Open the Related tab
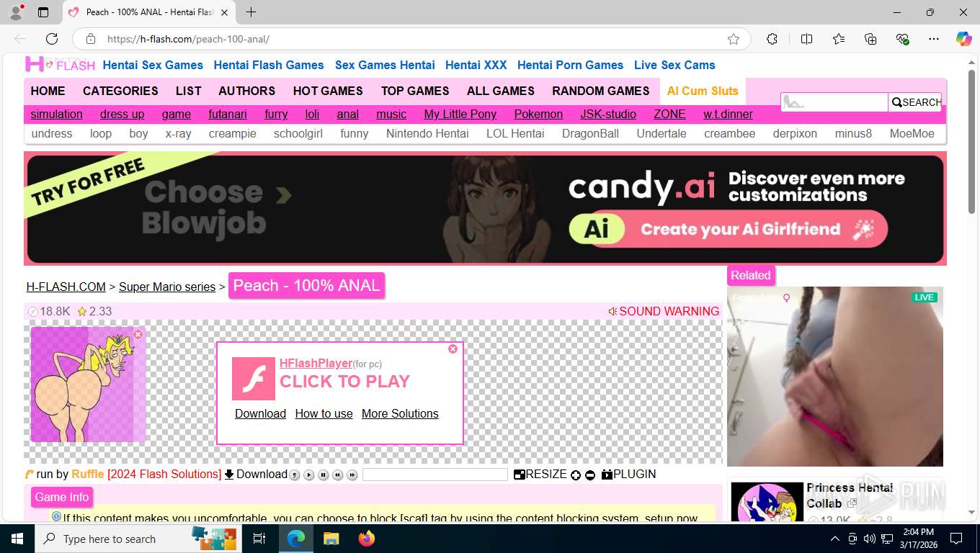Screen dimensions: 980x553 pyautogui.click(x=750, y=275)
